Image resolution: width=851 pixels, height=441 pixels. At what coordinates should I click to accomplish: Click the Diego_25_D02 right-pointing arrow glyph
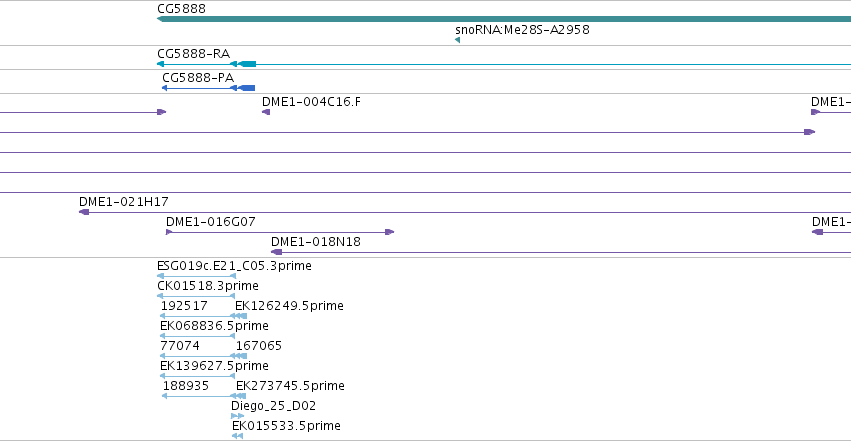pyautogui.click(x=238, y=416)
